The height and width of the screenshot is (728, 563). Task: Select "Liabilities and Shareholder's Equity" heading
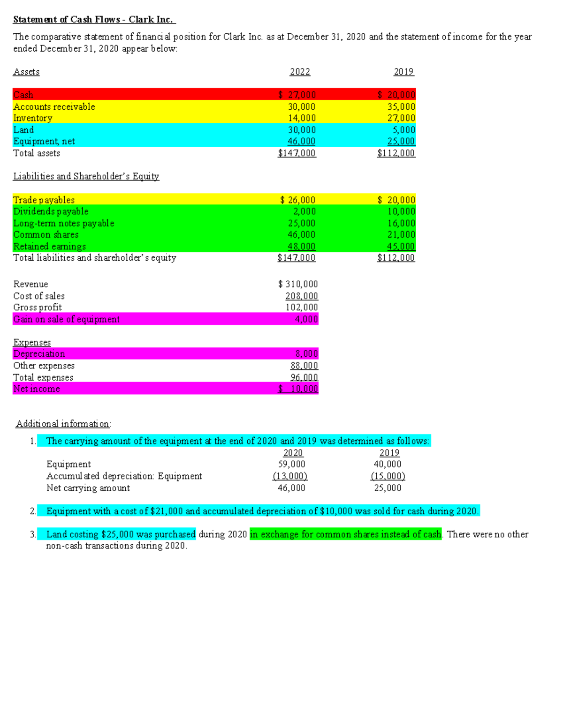click(x=86, y=176)
